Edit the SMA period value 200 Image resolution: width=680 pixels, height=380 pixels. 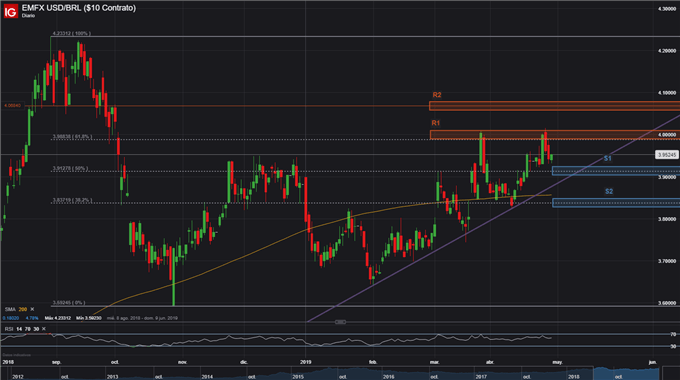(x=23, y=309)
